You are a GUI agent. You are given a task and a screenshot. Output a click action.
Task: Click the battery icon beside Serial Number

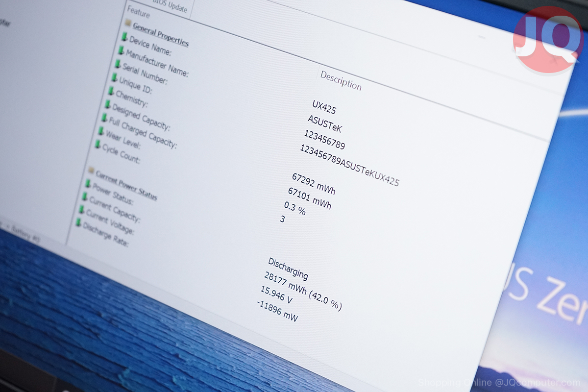(x=118, y=64)
